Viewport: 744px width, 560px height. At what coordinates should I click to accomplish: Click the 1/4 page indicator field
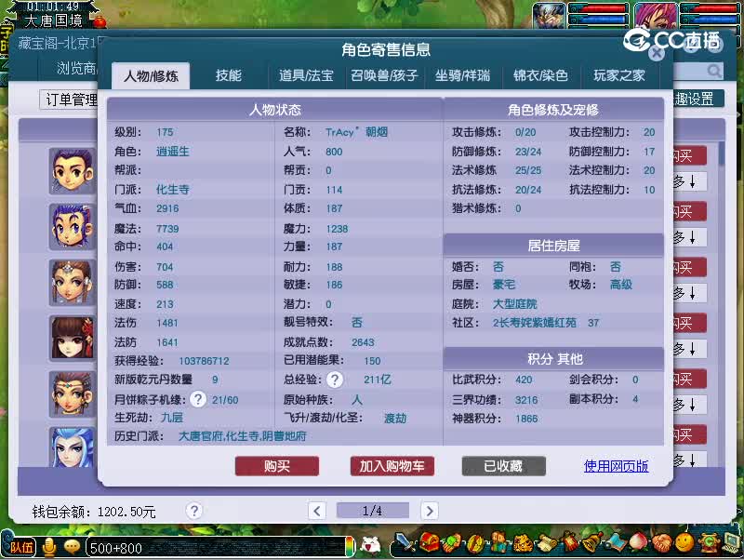click(x=373, y=511)
